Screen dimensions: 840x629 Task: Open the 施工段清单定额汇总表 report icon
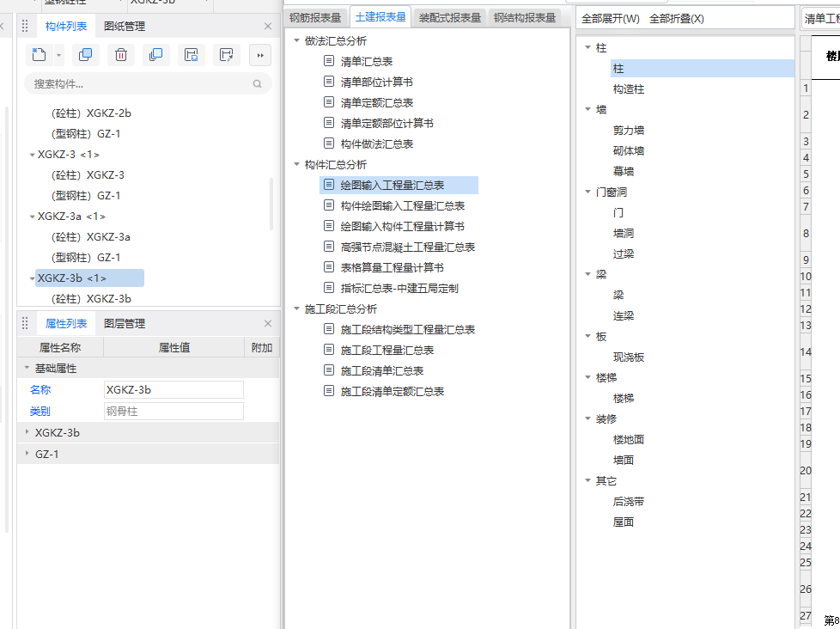329,391
